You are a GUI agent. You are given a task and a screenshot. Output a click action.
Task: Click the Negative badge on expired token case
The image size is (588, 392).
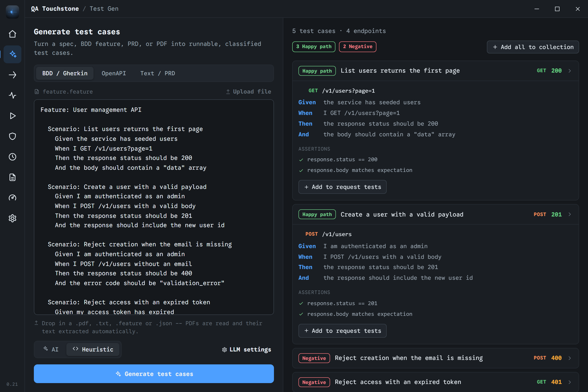pos(314,382)
